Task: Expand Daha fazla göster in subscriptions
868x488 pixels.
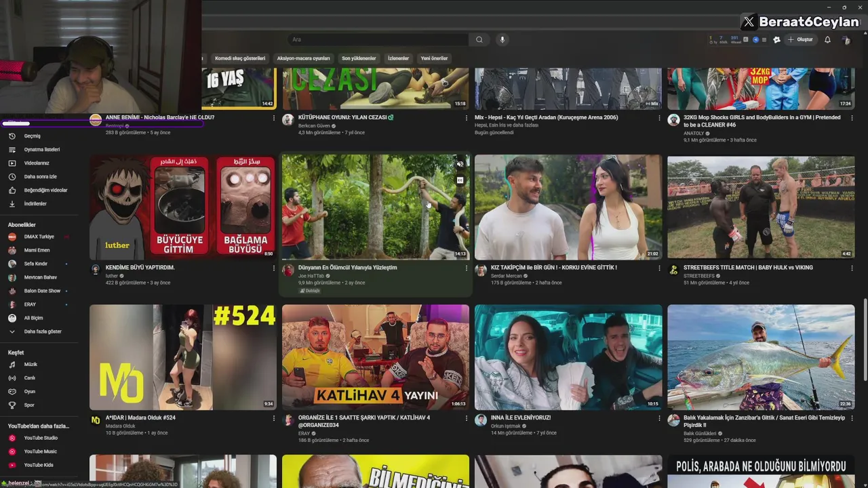Action: [43, 331]
